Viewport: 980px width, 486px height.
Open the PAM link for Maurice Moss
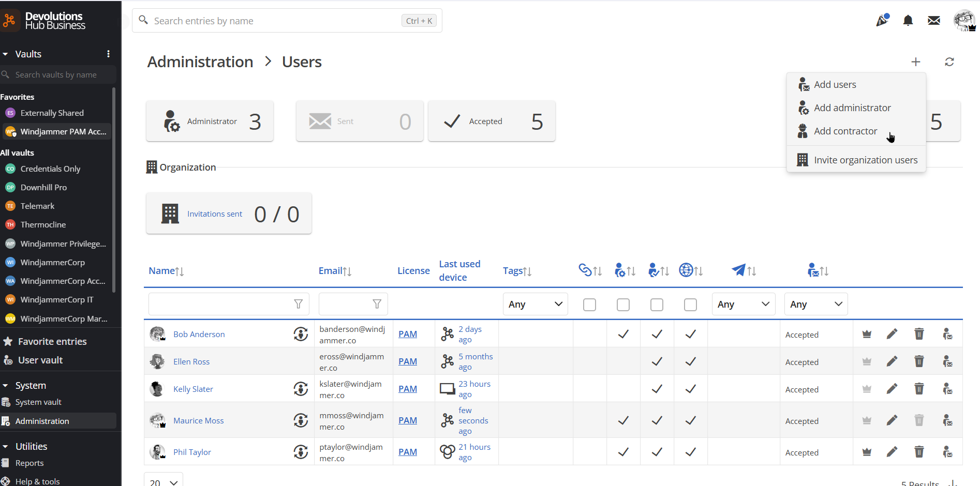click(x=407, y=420)
